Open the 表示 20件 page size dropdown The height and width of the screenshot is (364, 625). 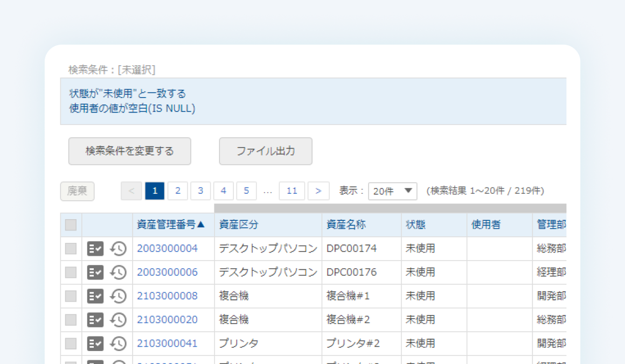point(393,191)
